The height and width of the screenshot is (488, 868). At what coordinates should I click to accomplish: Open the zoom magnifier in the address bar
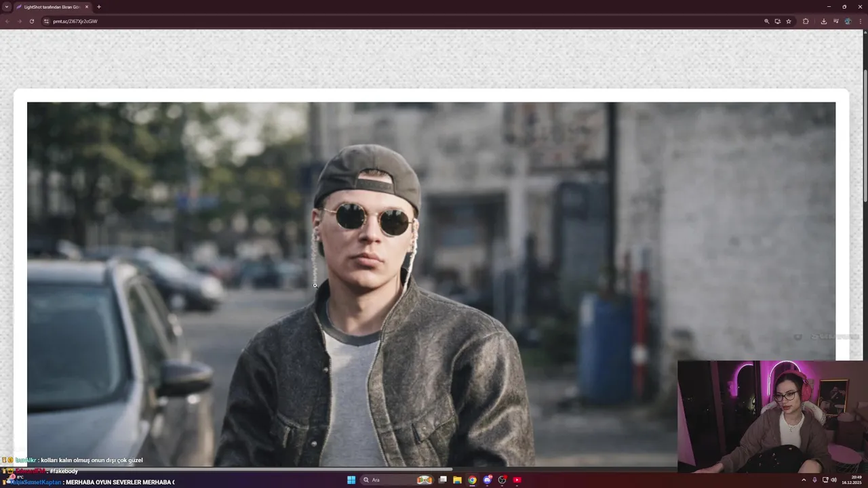point(767,21)
